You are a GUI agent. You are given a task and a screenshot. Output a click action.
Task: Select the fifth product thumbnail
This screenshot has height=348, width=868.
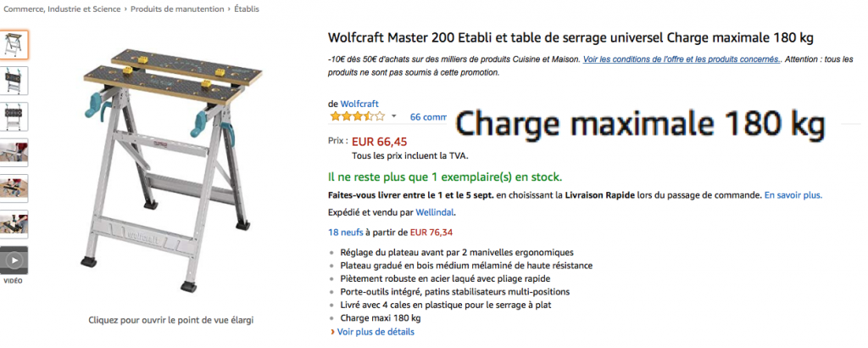coord(14,188)
